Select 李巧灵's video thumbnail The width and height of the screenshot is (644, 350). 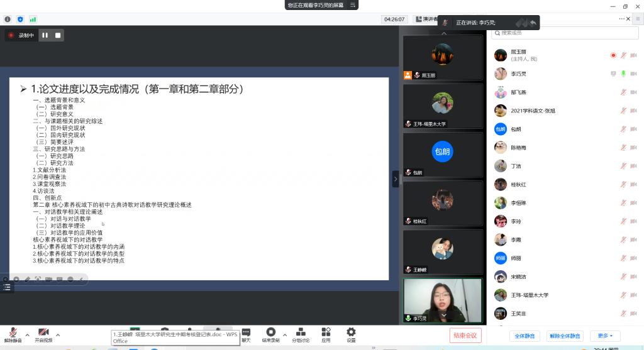(443, 300)
